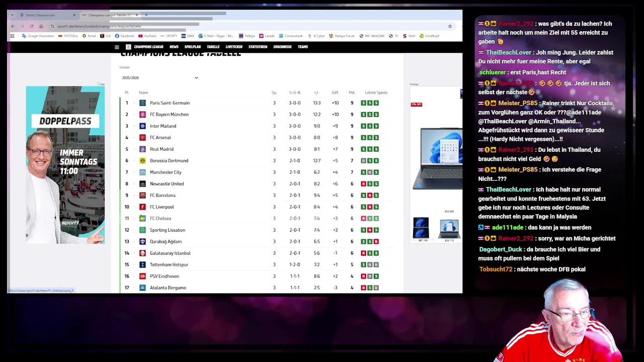Screen dimensions: 644x362
Task: Click the FC Liverpool club crest
Action: click(142, 207)
